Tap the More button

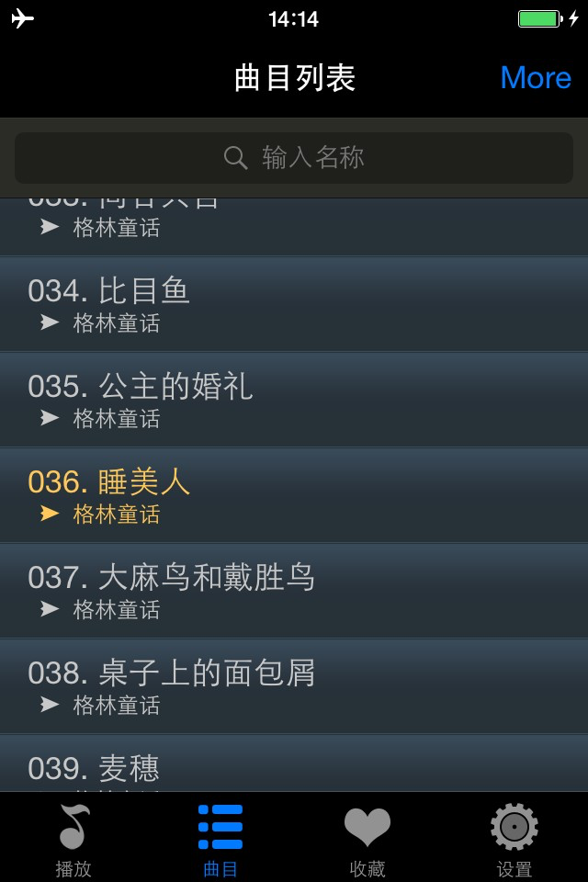tap(536, 77)
